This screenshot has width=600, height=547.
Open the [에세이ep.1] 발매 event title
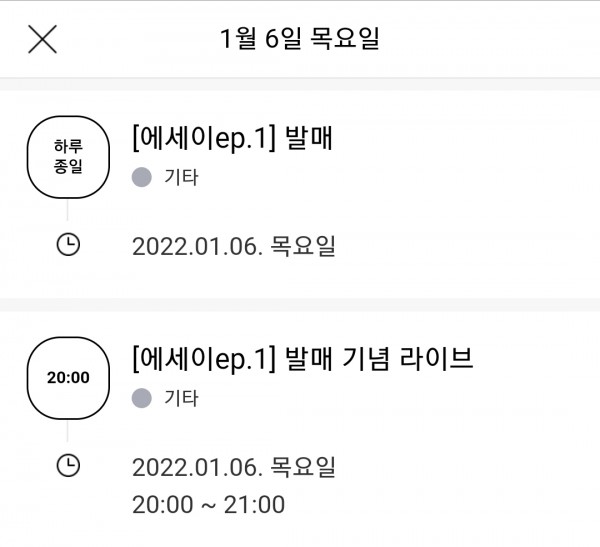(x=232, y=138)
